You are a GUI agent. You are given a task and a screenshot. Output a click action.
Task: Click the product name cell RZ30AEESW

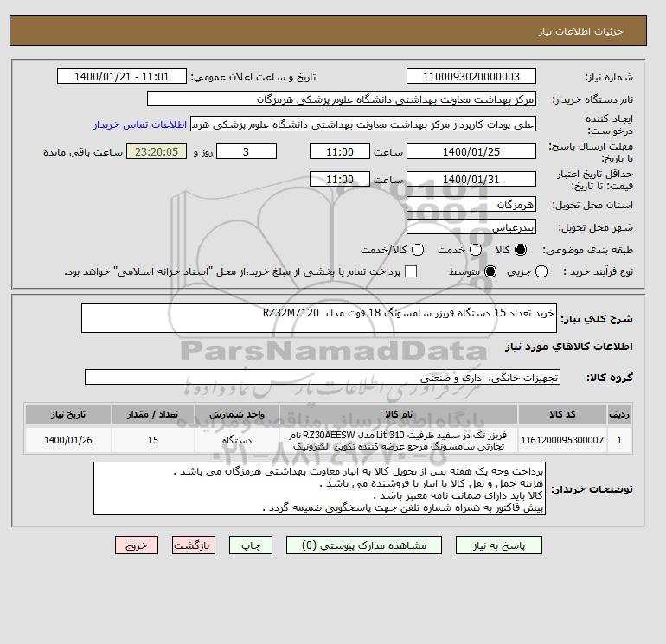pos(399,440)
